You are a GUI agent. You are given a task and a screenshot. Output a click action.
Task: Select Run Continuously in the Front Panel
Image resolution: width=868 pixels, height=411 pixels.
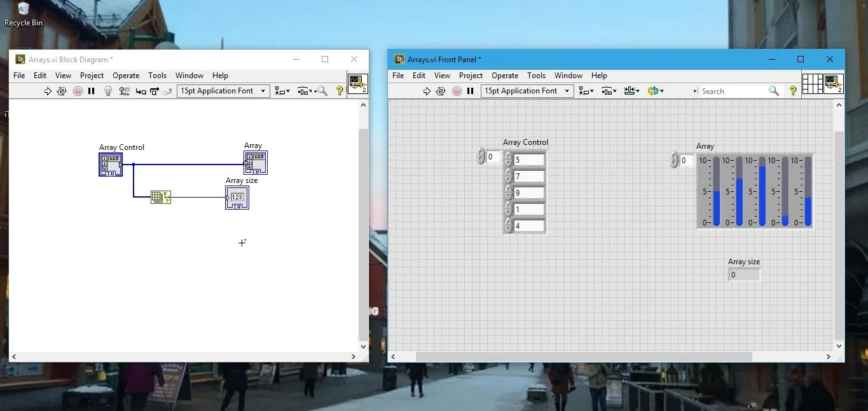440,91
